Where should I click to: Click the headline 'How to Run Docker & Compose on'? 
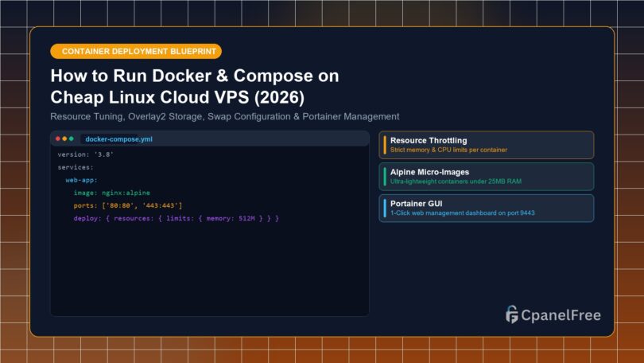(x=195, y=76)
